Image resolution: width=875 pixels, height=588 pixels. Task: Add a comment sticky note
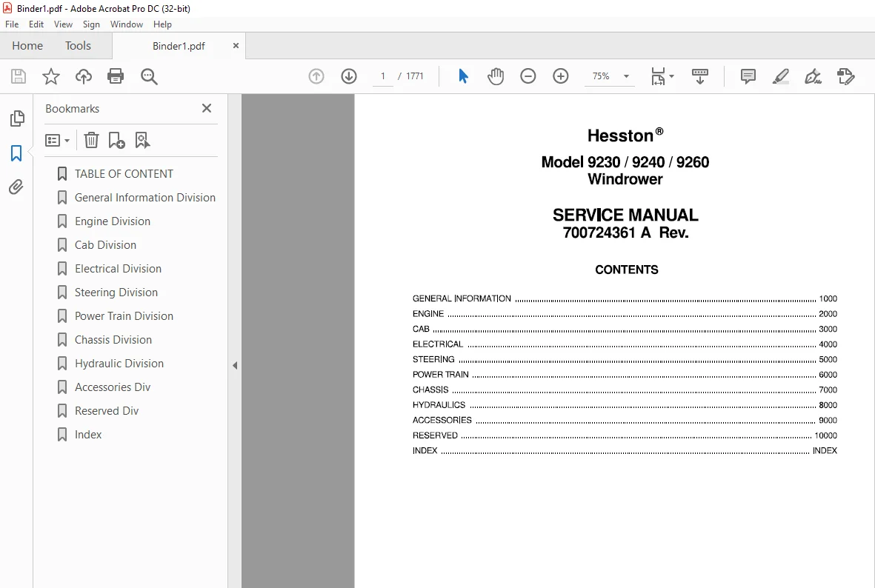pos(748,76)
